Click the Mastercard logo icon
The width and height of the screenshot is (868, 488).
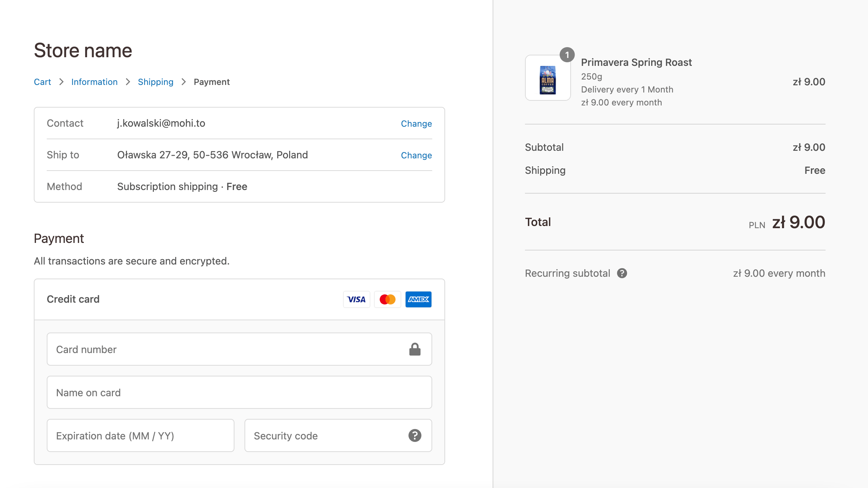(387, 299)
